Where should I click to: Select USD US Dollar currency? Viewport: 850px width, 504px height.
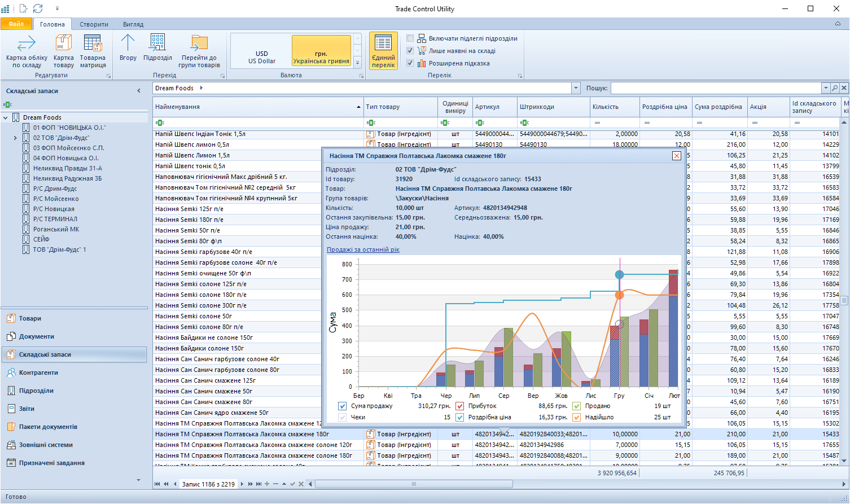pos(262,50)
